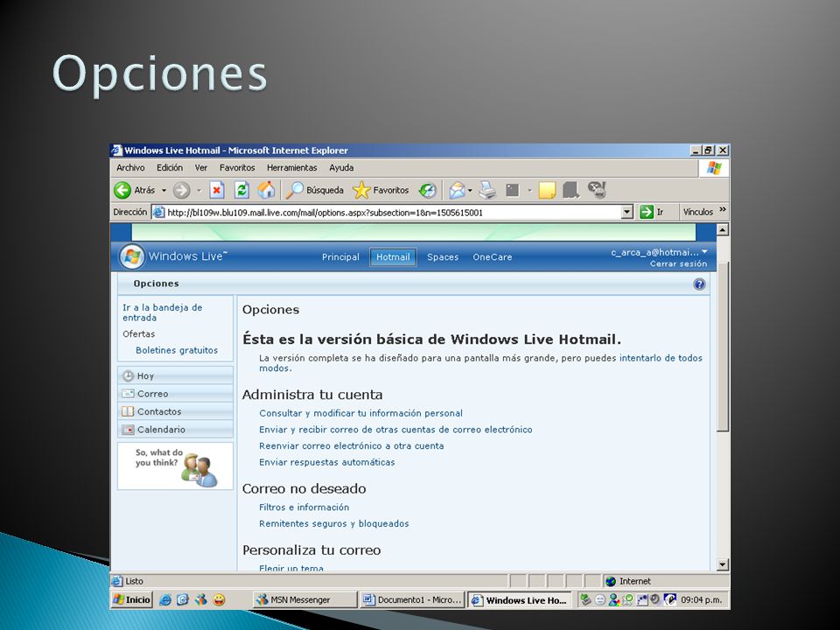This screenshot has width=840, height=630.
Task: Open the Favoritos menu in menu bar
Action: [237, 168]
